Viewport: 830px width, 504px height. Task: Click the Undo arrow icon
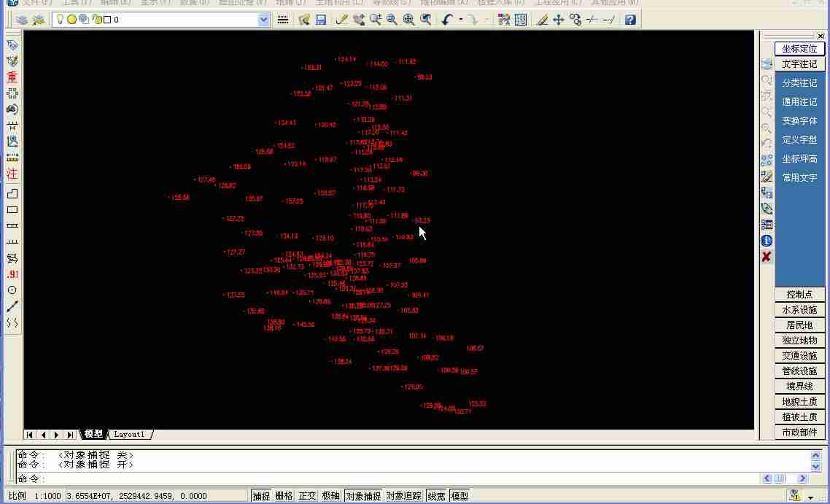(x=447, y=20)
